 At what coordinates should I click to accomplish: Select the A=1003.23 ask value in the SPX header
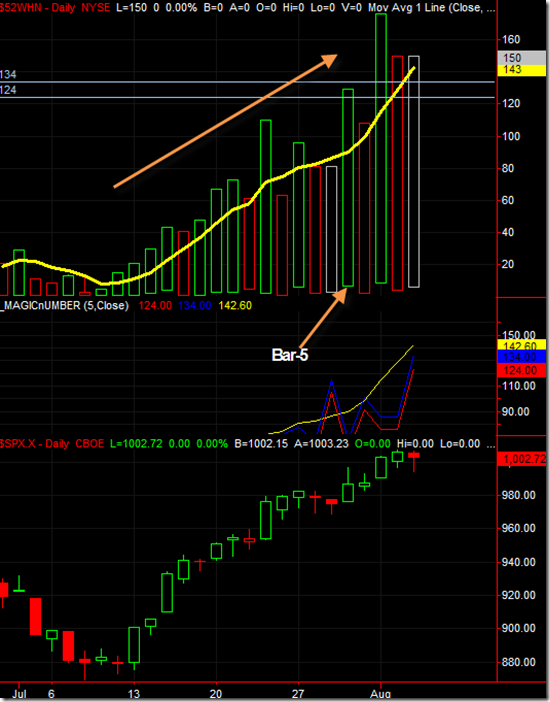click(x=321, y=444)
